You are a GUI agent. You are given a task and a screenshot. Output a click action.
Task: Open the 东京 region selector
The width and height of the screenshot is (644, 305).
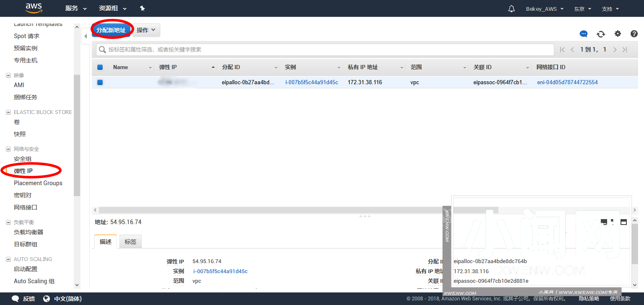(582, 9)
